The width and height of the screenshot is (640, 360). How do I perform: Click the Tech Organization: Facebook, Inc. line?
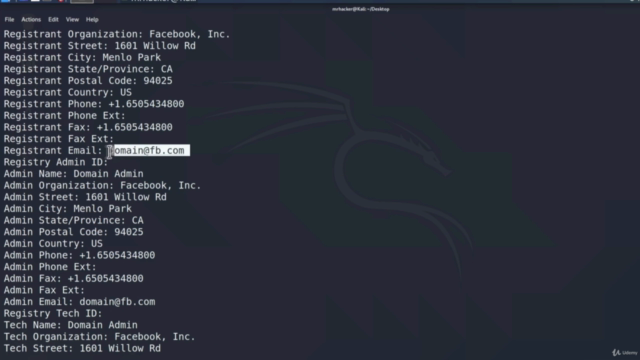coord(100,337)
